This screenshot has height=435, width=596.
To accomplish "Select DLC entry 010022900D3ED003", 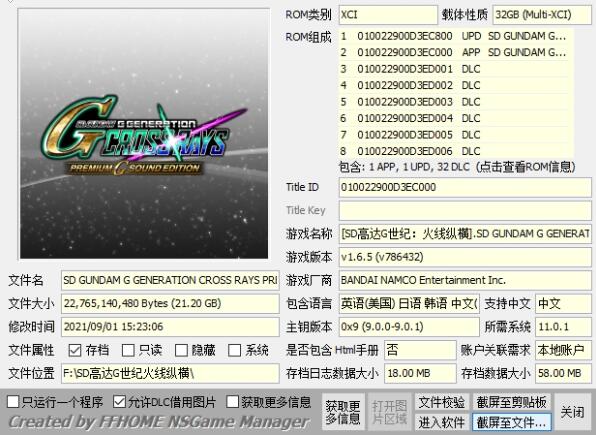I will [454, 102].
